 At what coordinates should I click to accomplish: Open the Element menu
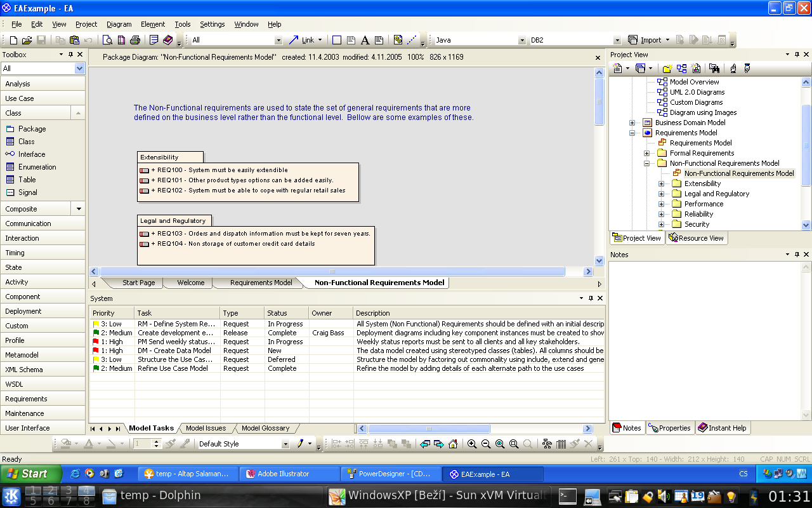(x=153, y=24)
